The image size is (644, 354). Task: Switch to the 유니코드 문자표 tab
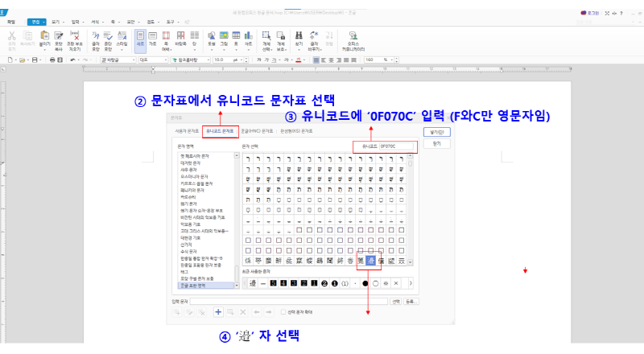[220, 131]
